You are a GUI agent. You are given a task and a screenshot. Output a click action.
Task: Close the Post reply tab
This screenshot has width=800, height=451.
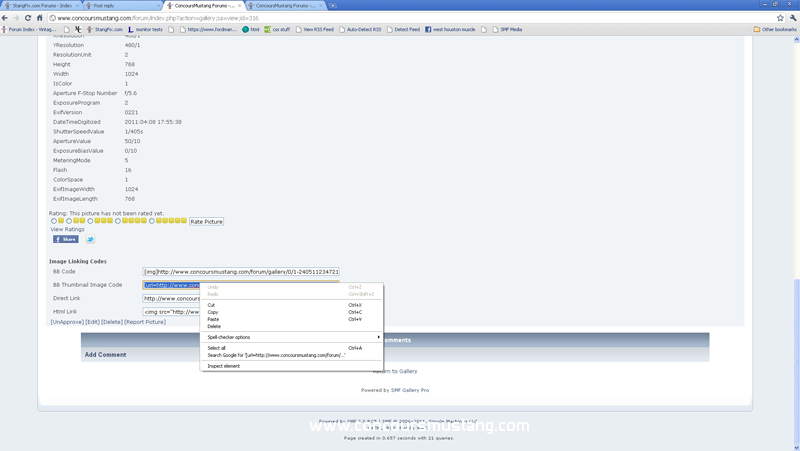coord(158,6)
